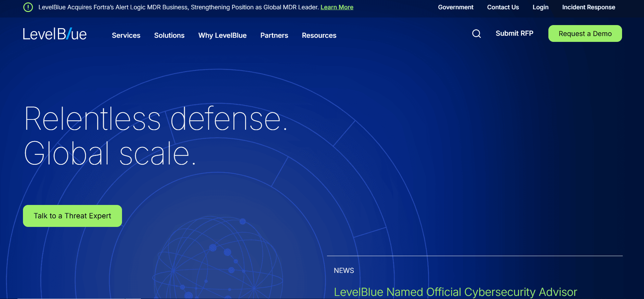644x299 pixels.
Task: Open the Incident Response link
Action: click(x=588, y=7)
